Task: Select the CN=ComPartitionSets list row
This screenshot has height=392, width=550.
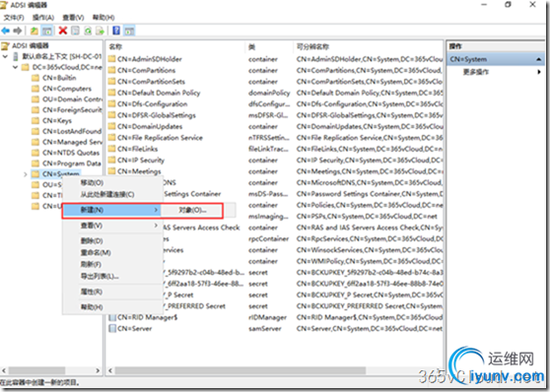Action: point(275,82)
